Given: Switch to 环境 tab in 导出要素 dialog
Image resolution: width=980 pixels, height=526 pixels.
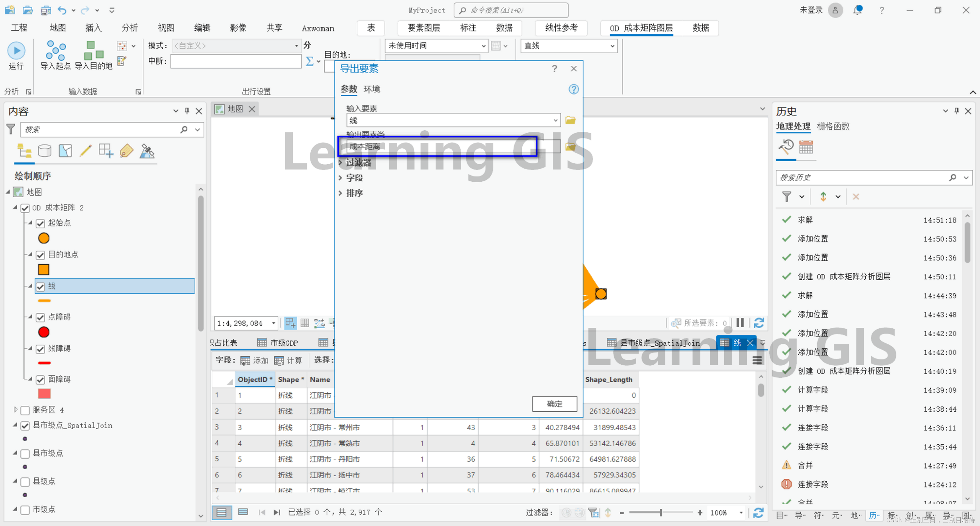Looking at the screenshot, I should coord(372,89).
